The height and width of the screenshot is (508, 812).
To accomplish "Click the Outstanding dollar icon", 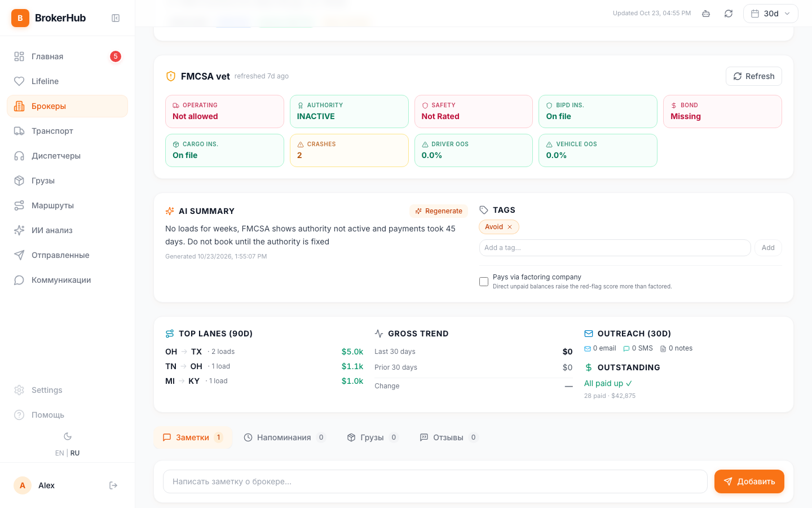I will [589, 367].
